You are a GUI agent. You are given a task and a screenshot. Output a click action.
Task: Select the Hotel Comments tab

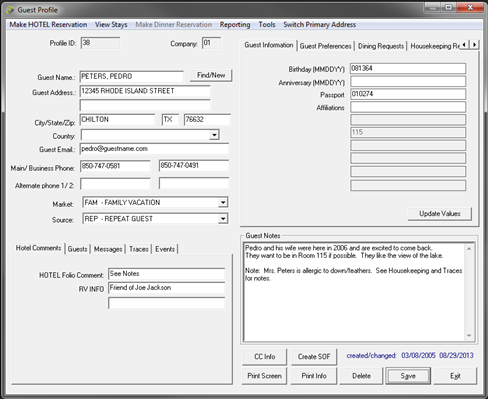[x=38, y=248]
